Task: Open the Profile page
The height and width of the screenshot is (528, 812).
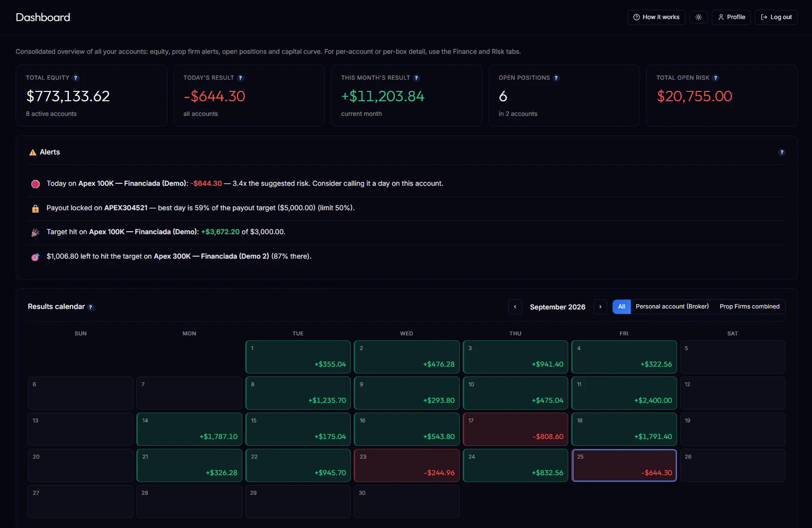Action: (731, 17)
